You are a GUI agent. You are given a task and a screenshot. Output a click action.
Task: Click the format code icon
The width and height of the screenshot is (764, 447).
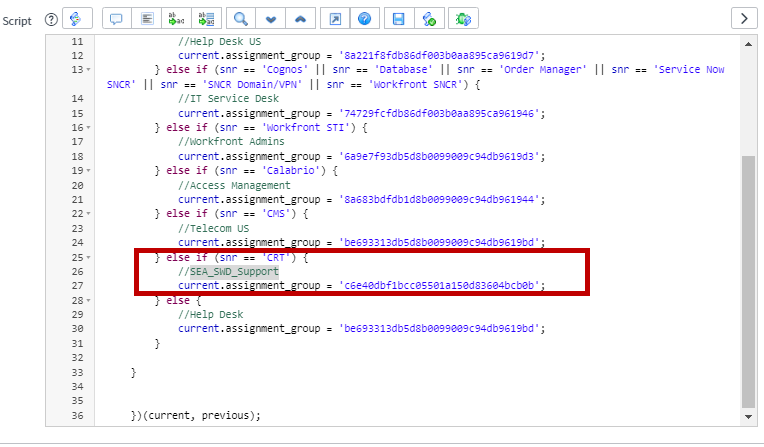[x=147, y=19]
